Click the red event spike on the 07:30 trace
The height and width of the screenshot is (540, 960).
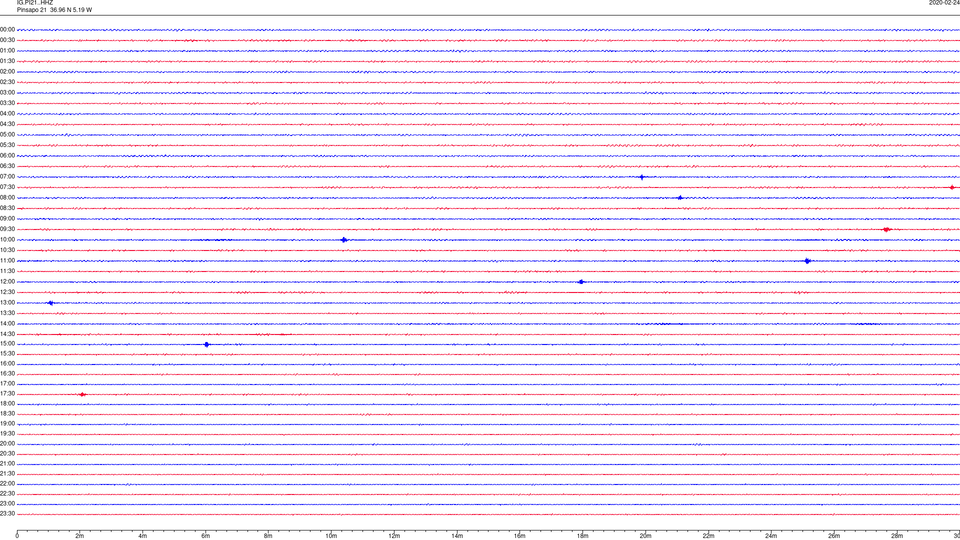point(952,188)
